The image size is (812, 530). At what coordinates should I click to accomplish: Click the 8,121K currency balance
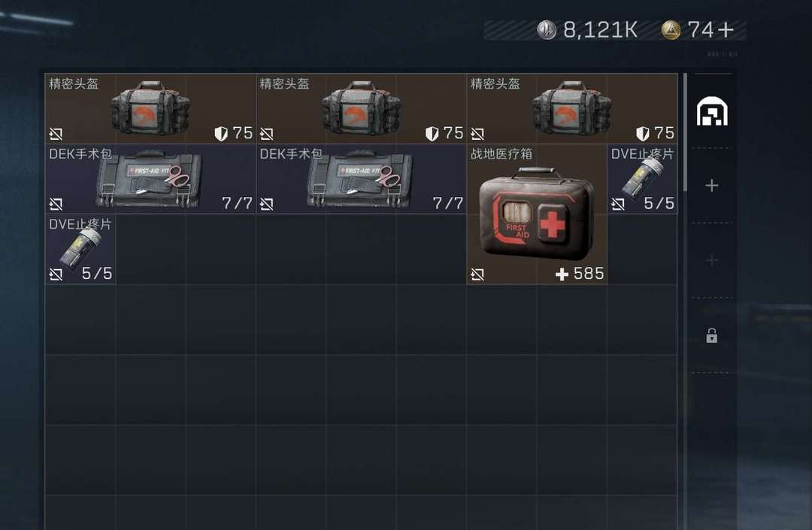600,30
